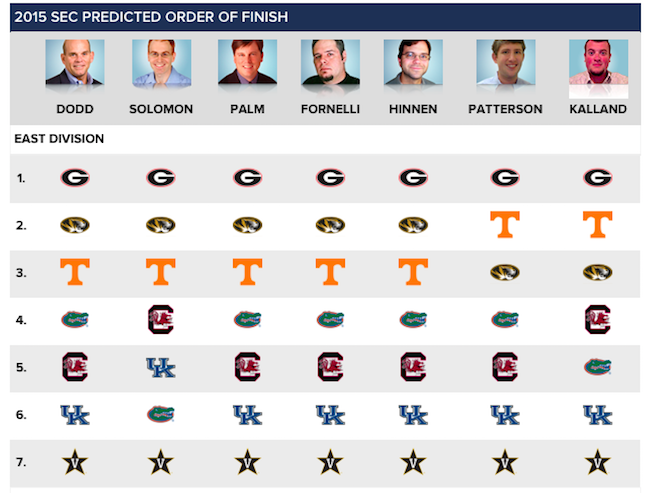Click Hinnen's second-place Missouri tiger logo

(413, 225)
